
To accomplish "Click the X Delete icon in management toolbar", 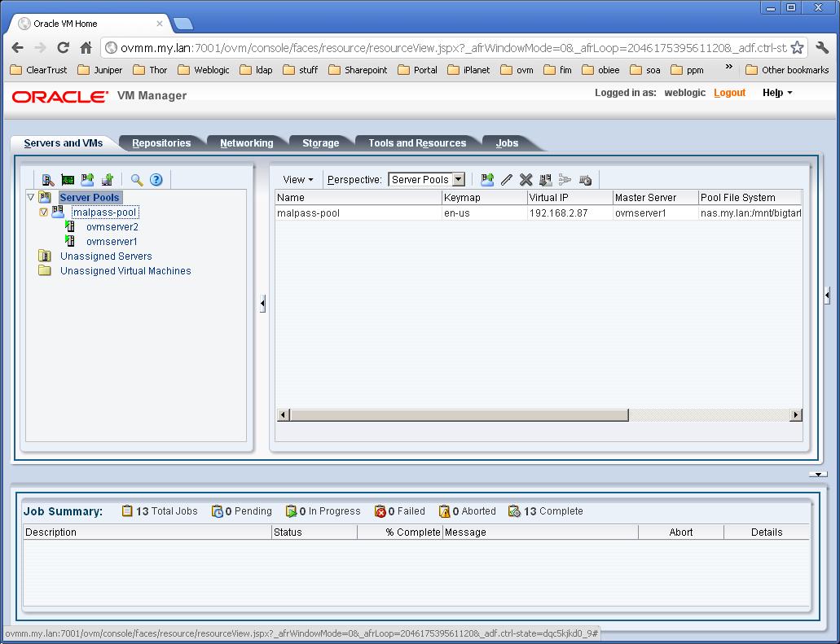I will [x=526, y=180].
